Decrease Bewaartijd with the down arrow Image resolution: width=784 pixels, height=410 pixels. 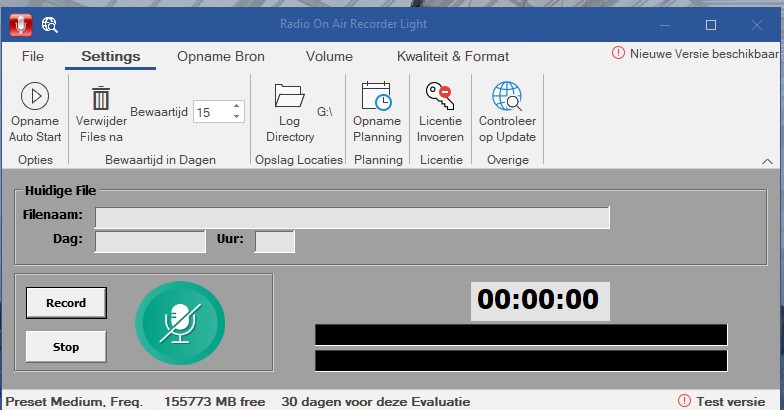pyautogui.click(x=236, y=118)
